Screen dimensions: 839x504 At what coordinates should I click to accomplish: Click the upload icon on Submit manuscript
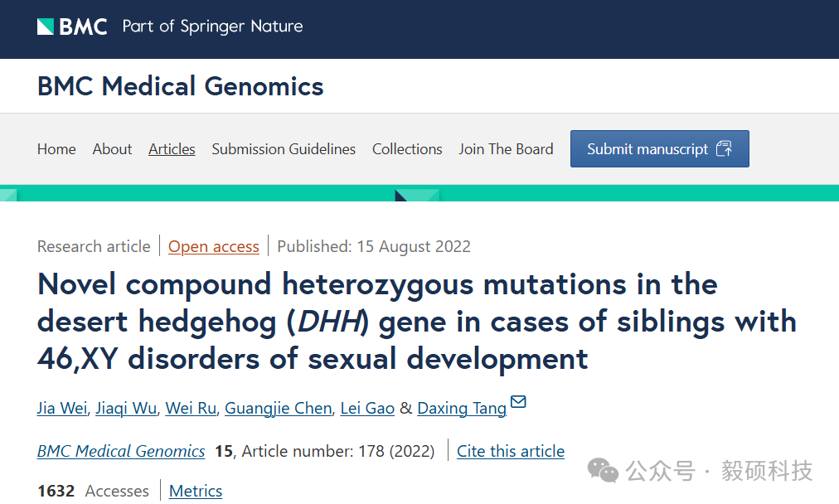point(724,148)
